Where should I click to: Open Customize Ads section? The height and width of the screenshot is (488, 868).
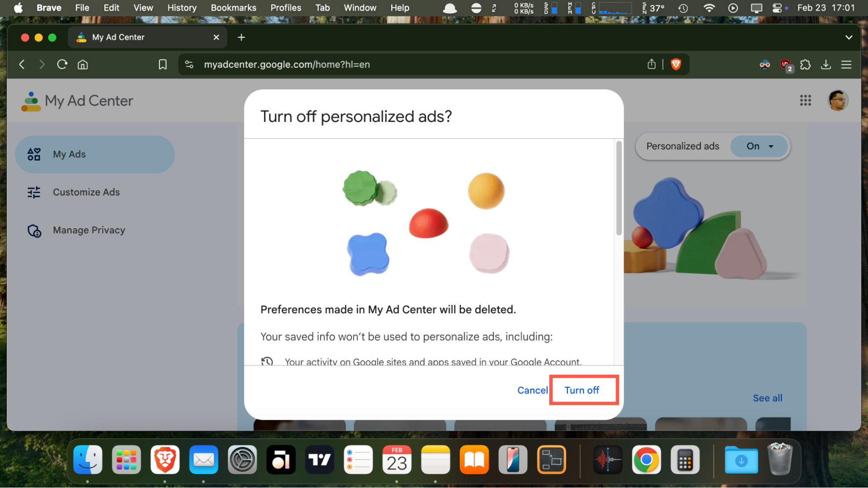[x=86, y=192]
